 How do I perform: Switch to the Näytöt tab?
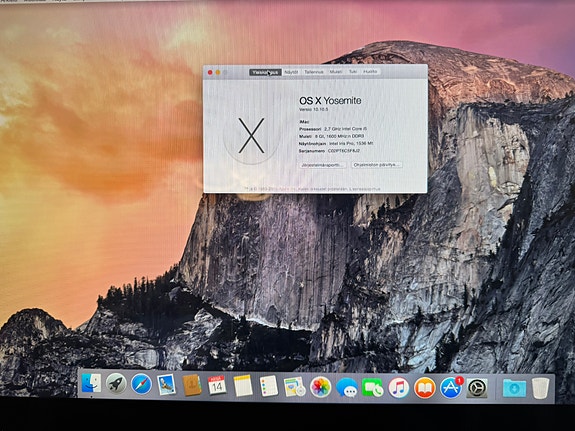(x=292, y=72)
